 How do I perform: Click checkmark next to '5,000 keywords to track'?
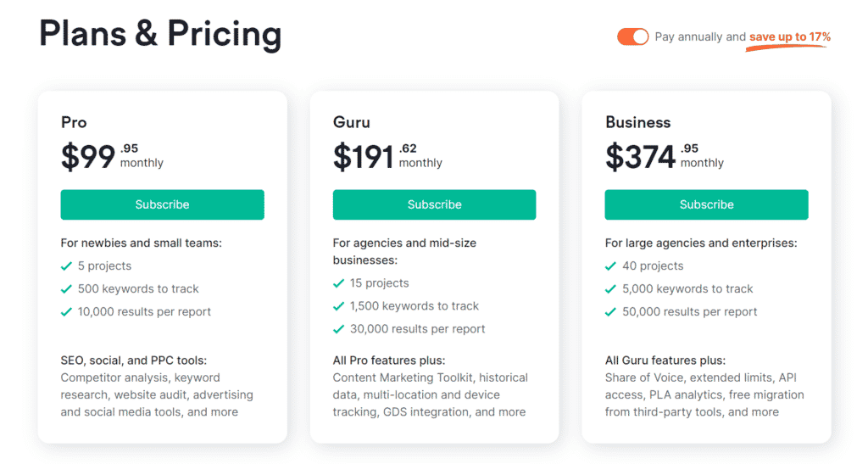click(610, 289)
